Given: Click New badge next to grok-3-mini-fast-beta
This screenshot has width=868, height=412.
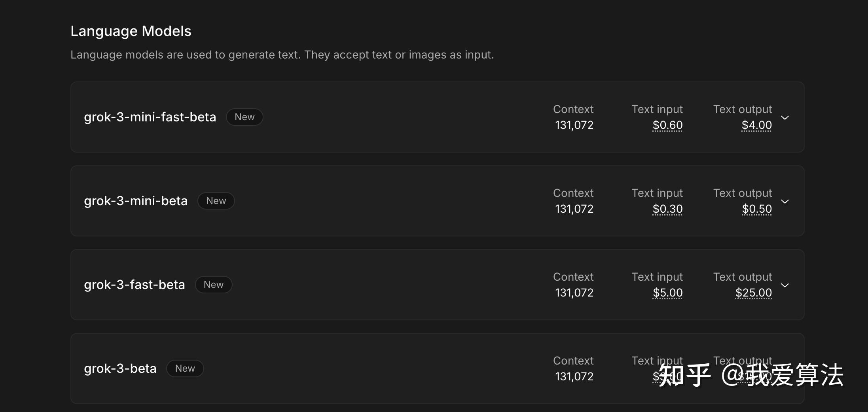Looking at the screenshot, I should [244, 117].
